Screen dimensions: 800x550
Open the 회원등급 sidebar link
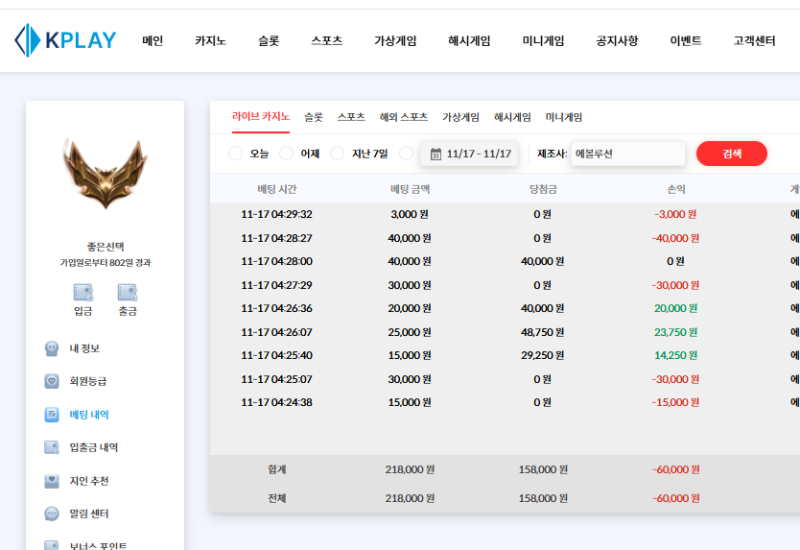(x=88, y=381)
